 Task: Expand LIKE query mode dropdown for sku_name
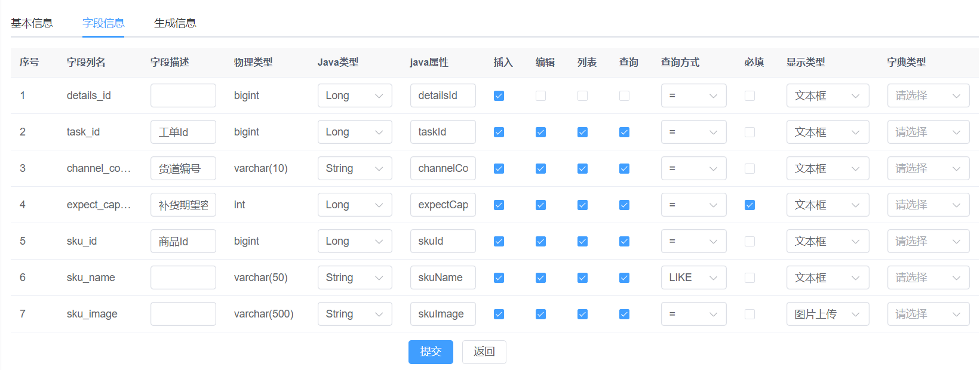[x=693, y=278]
